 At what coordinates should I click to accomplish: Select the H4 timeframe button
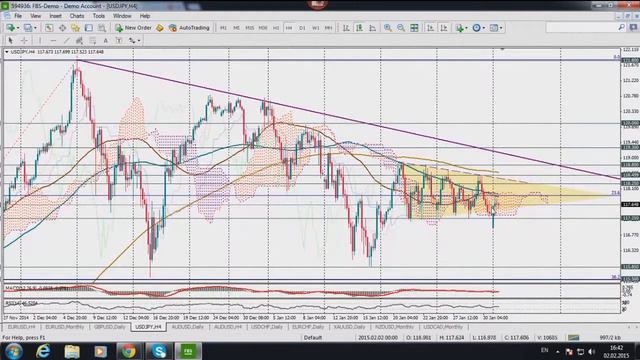(x=289, y=28)
